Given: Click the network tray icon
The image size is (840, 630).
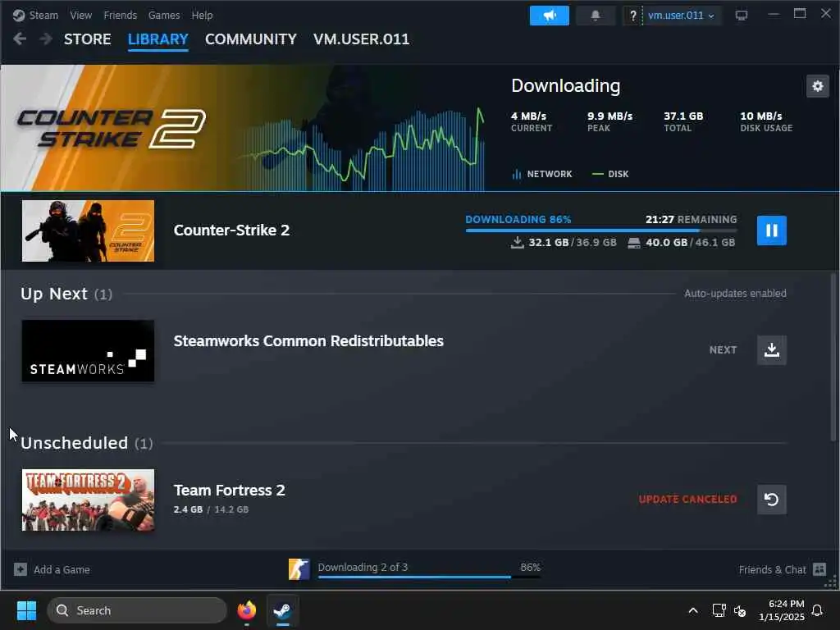Looking at the screenshot, I should pos(719,610).
